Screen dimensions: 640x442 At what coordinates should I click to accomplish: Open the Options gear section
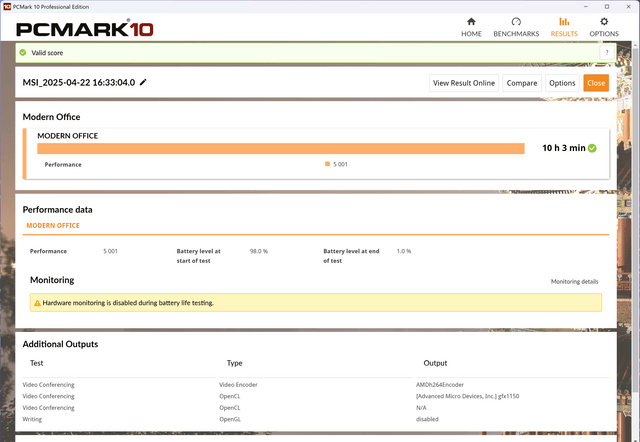(x=604, y=27)
